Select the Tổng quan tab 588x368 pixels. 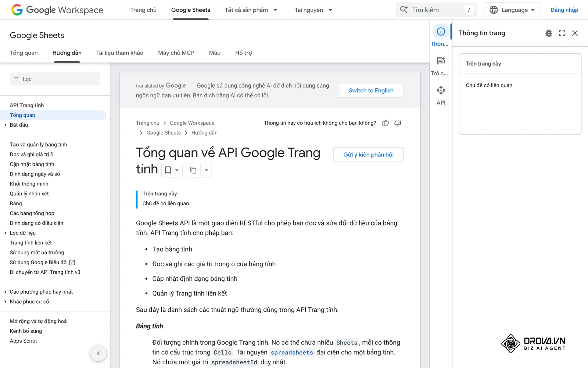24,53
